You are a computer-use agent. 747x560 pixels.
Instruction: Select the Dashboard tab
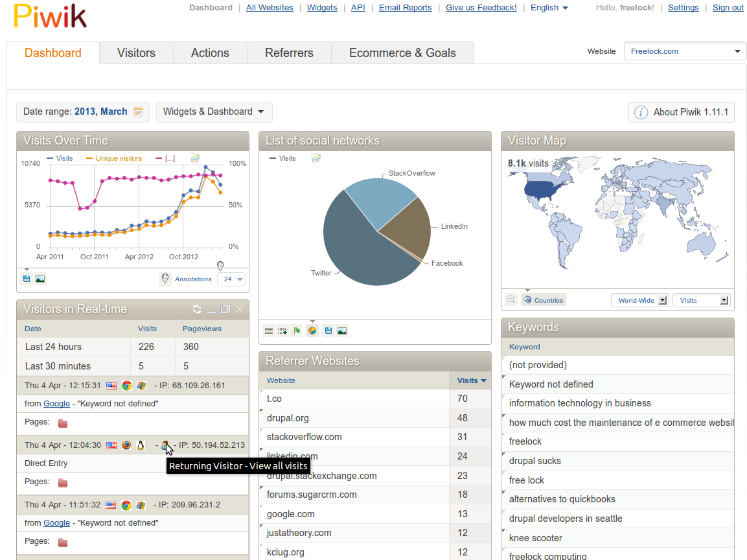53,53
